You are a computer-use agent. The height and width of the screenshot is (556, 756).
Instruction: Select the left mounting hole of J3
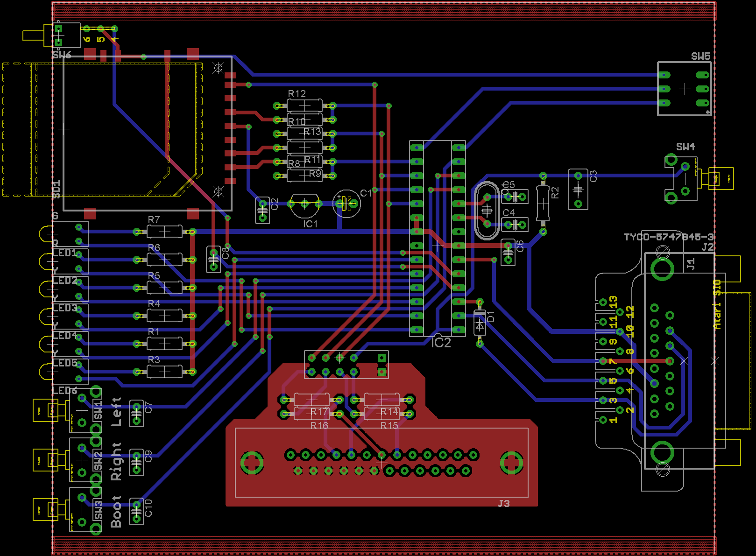tap(252, 463)
